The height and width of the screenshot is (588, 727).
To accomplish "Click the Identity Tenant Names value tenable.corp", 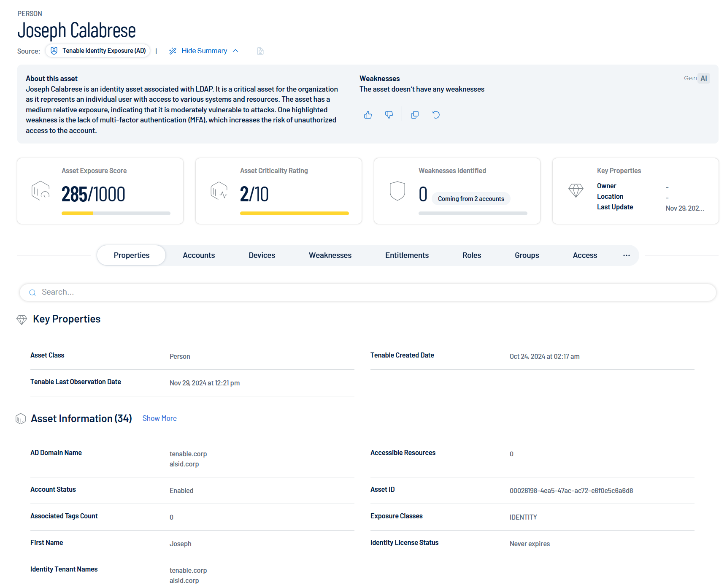I will (188, 571).
